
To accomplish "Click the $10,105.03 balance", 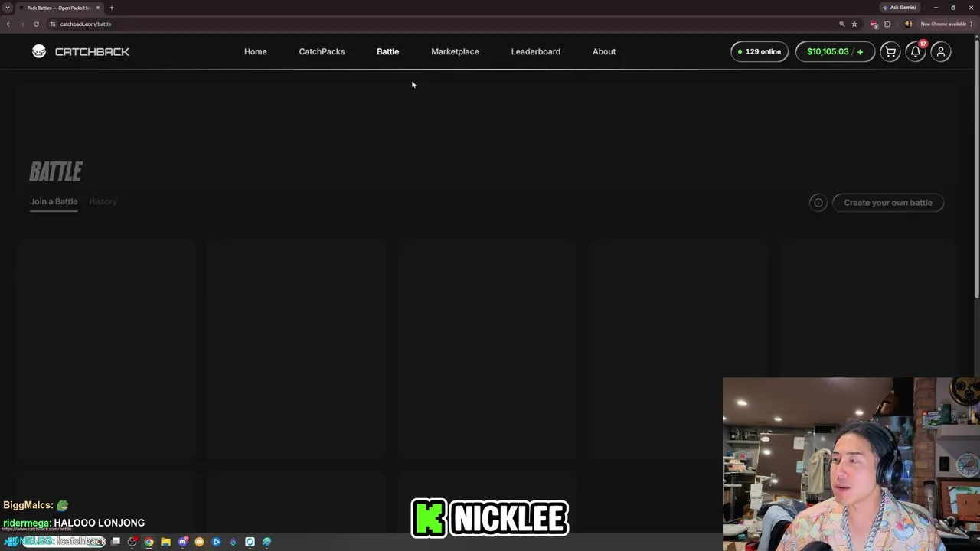I will 828,51.
